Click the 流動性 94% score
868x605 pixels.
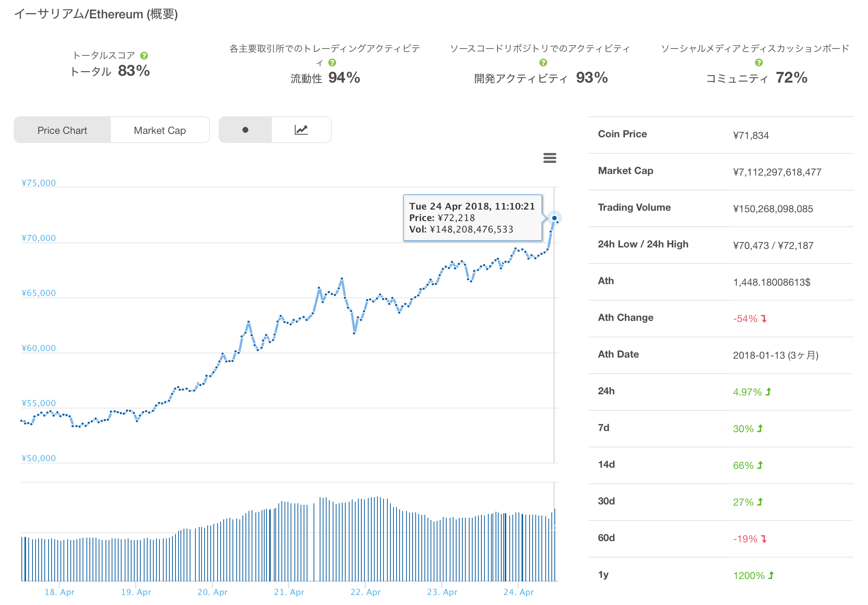[325, 78]
